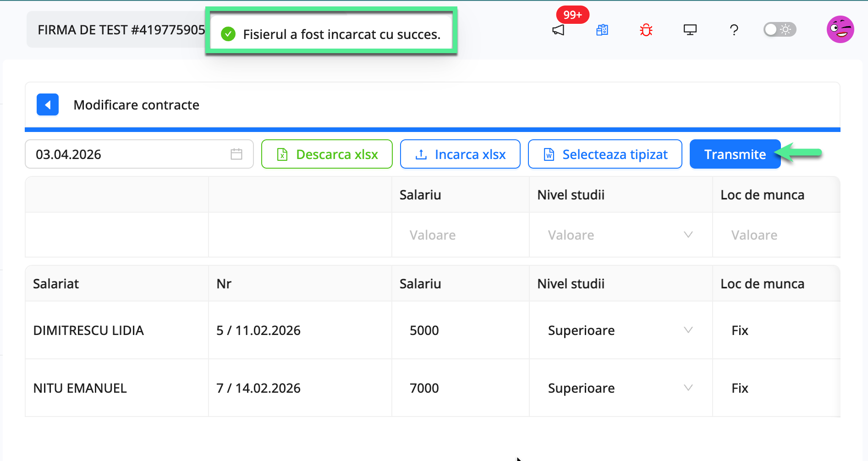Open your profile via the winking avatar
This screenshot has width=868, height=461.
pyautogui.click(x=840, y=29)
